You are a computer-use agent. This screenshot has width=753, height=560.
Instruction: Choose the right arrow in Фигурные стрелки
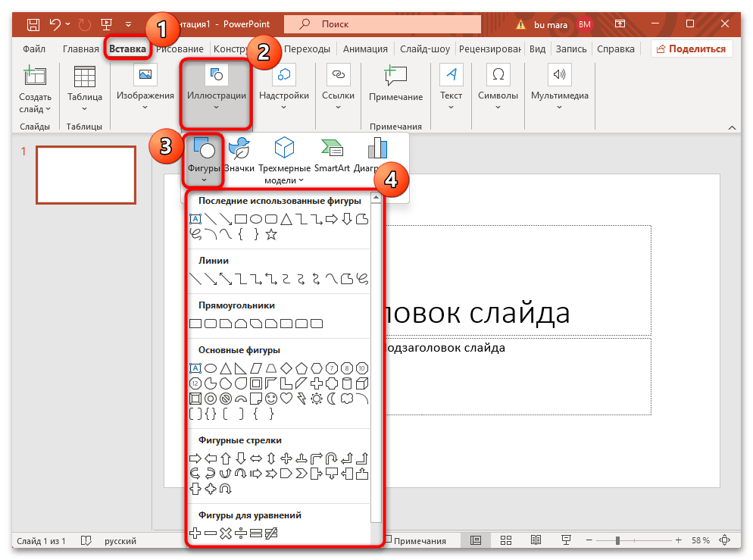[195, 458]
